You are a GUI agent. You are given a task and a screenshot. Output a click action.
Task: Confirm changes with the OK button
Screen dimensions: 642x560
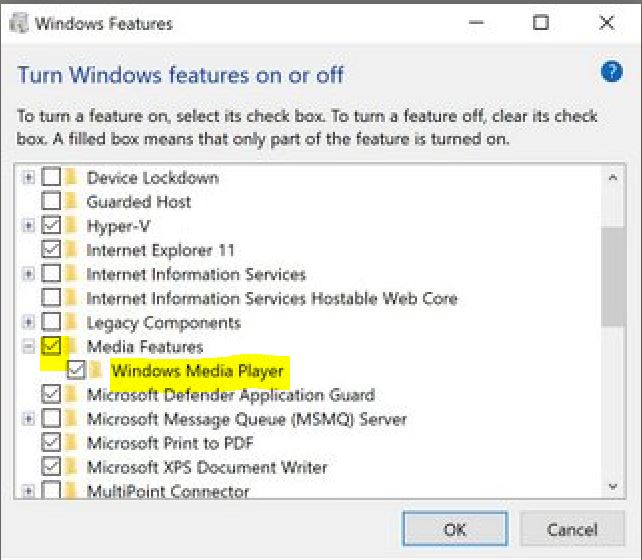click(x=455, y=529)
